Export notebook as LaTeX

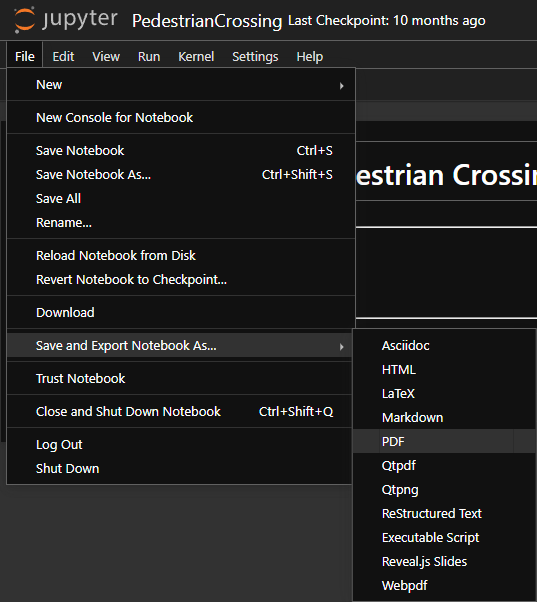point(444,394)
